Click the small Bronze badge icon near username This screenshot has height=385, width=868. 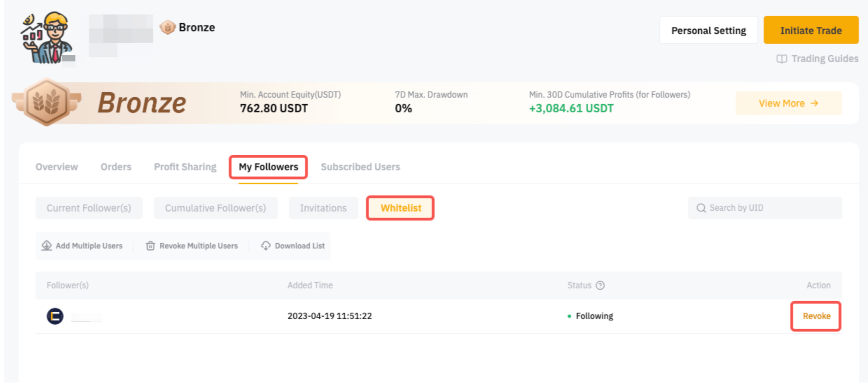(167, 27)
